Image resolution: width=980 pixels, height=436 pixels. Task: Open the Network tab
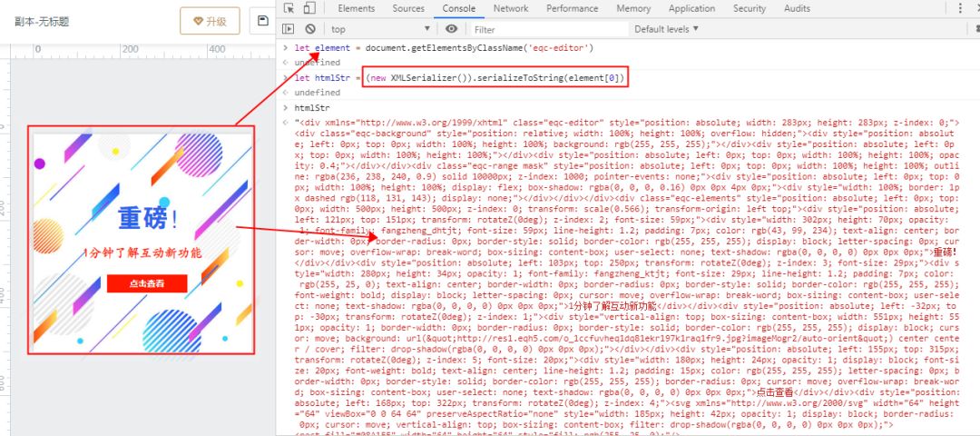tap(511, 8)
